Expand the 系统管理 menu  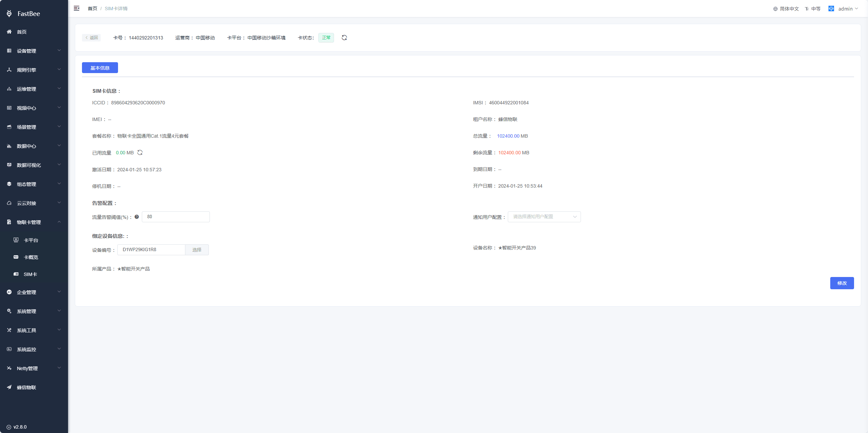(x=34, y=311)
